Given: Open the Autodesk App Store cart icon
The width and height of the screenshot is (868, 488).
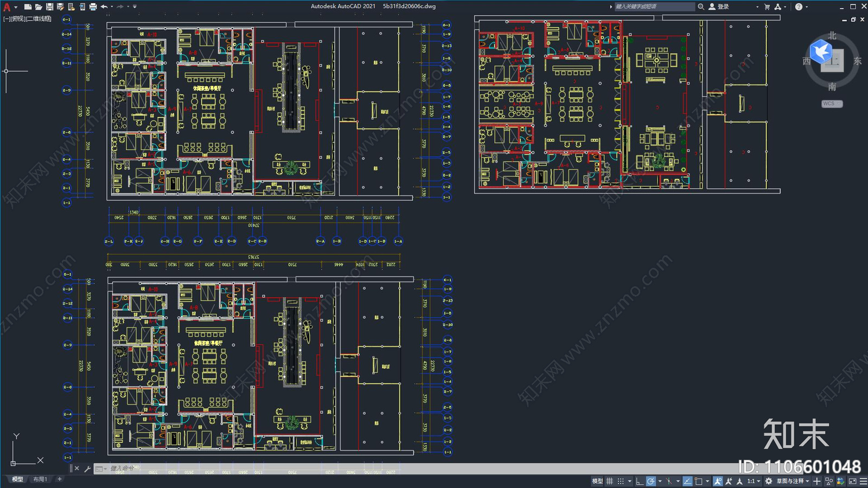Looking at the screenshot, I should point(767,7).
